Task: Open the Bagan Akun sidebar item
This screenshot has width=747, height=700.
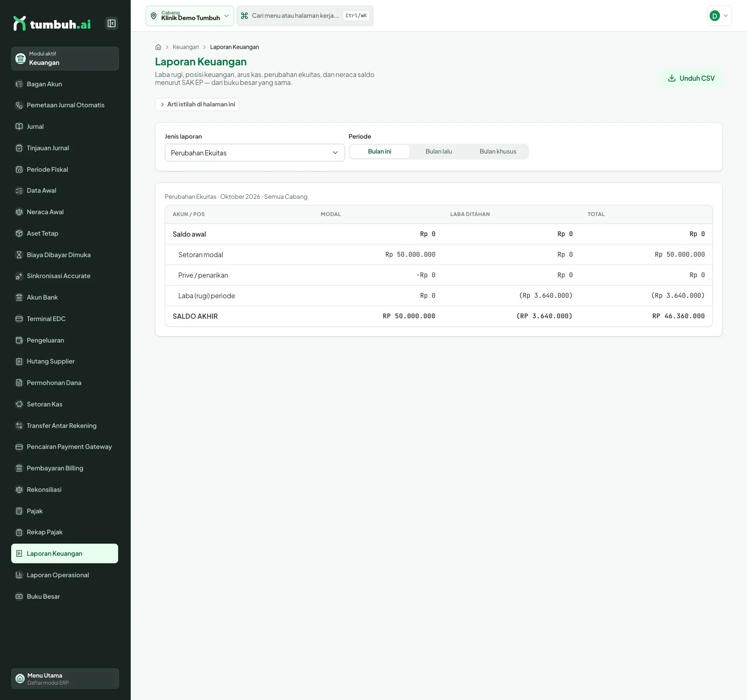Action: pos(65,84)
